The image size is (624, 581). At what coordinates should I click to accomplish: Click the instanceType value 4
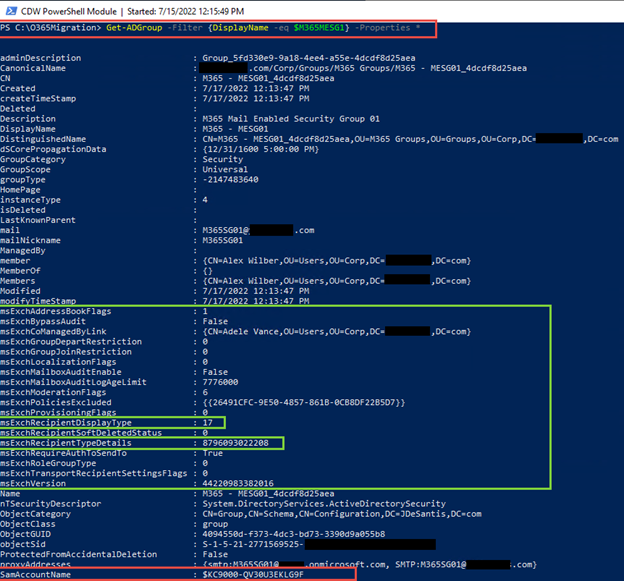tap(205, 200)
